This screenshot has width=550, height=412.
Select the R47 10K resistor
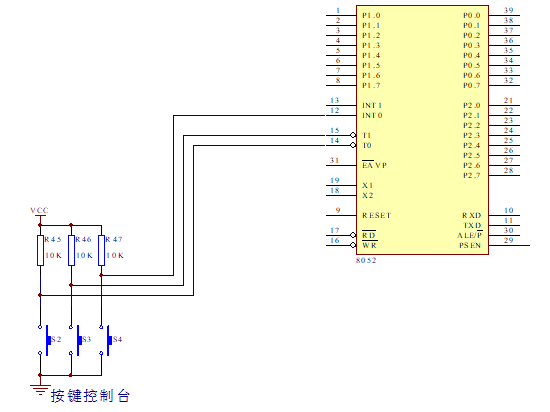pos(101,250)
